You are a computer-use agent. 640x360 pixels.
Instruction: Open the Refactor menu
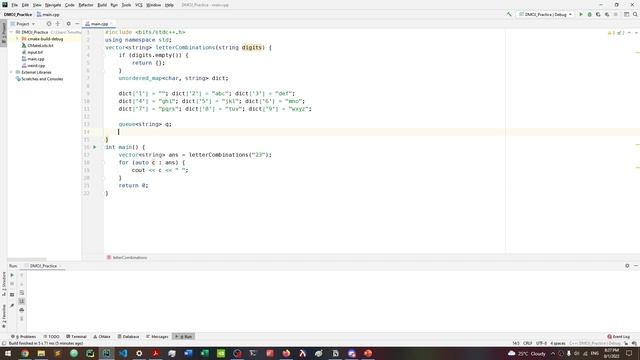click(86, 5)
